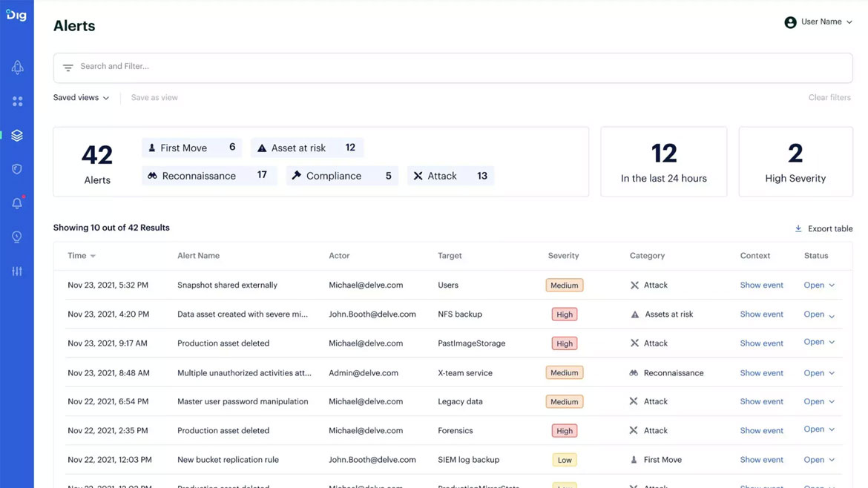
Task: Focus the Search and Filter field
Action: coord(453,67)
